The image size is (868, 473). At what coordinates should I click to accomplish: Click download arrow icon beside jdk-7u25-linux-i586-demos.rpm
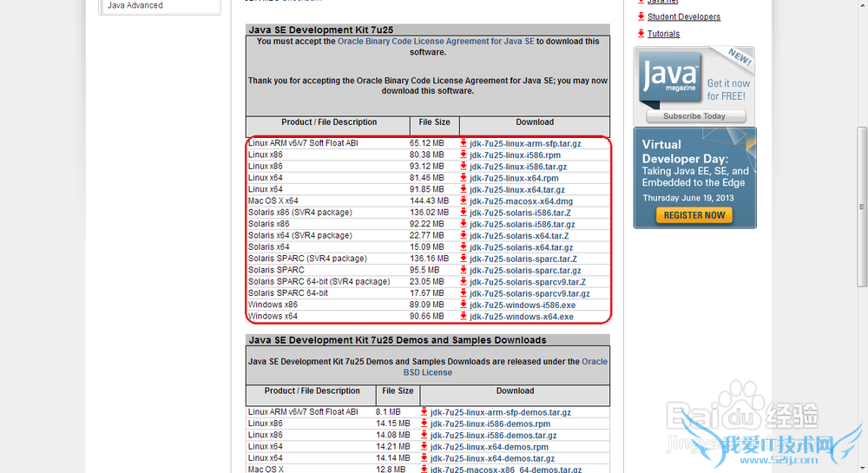point(424,424)
